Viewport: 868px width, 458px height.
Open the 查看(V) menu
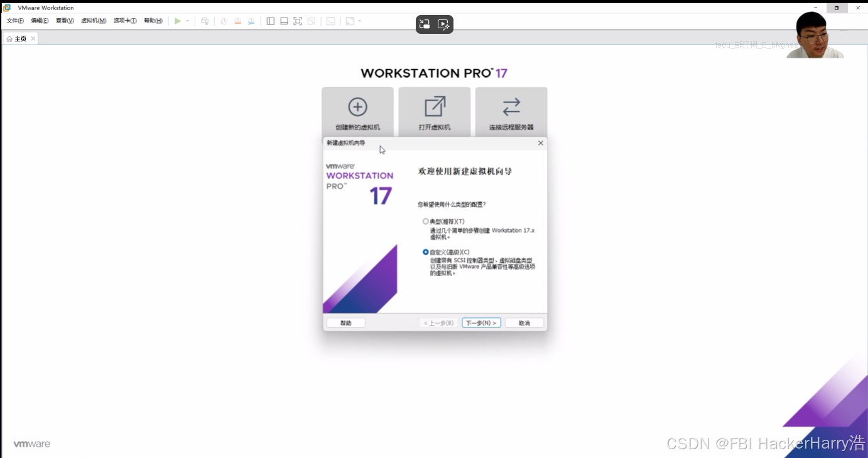coord(65,21)
